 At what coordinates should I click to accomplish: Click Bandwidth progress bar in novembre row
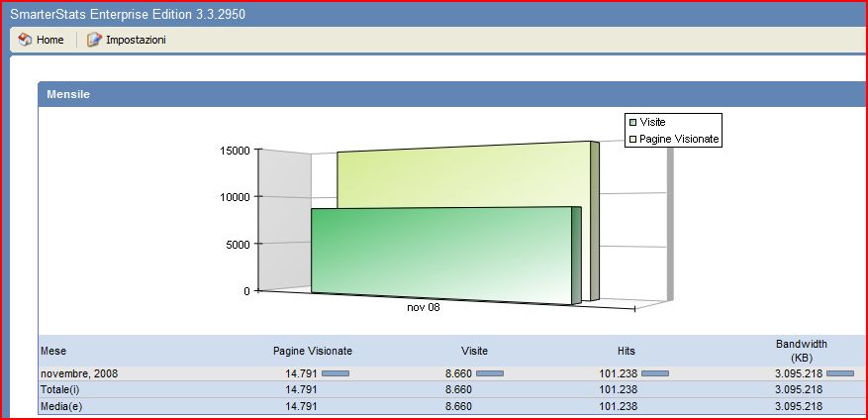840,373
